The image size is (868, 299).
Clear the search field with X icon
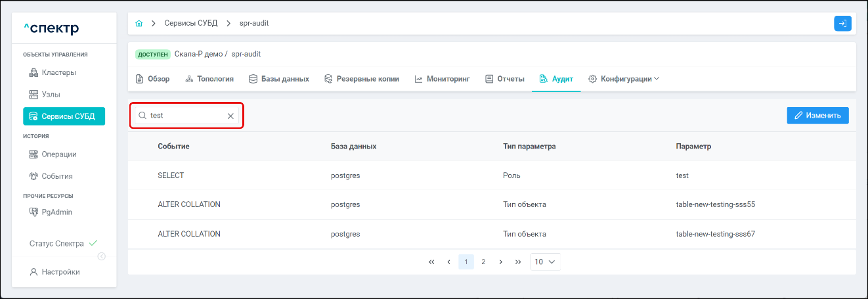(230, 116)
